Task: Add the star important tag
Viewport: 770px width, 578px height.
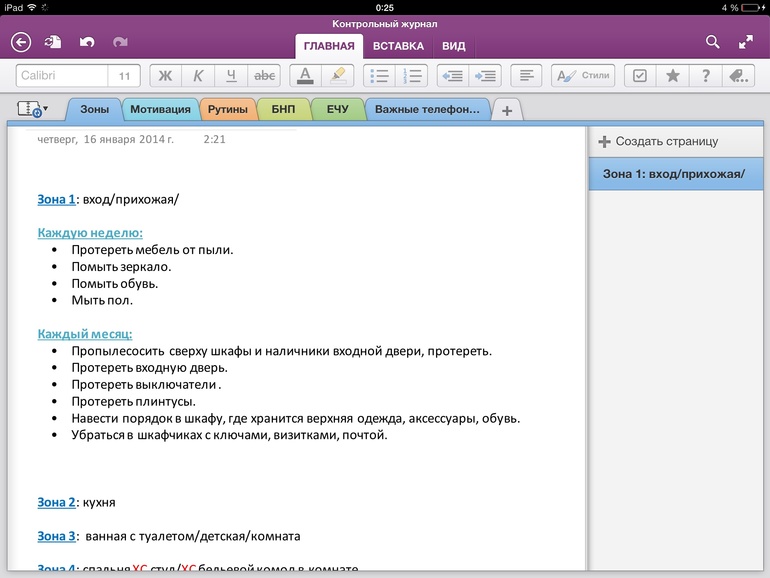Action: [x=673, y=76]
